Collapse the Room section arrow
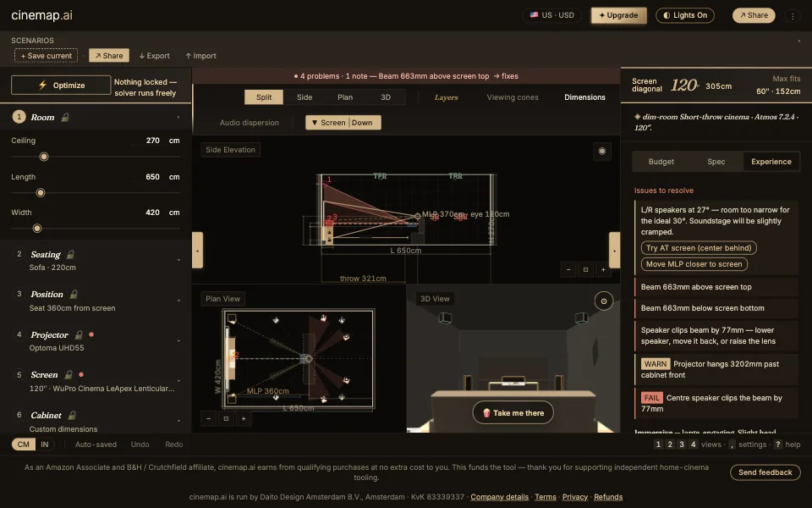 [x=178, y=118]
